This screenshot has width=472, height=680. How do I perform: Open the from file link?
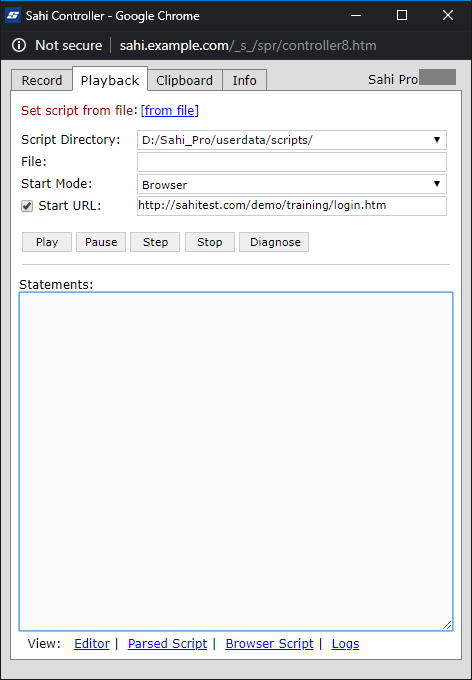(170, 111)
